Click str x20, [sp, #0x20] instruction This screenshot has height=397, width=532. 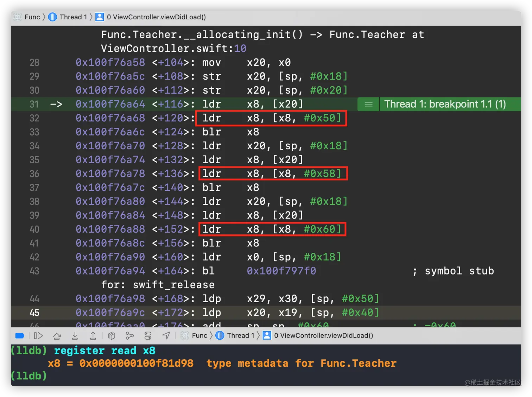275,90
